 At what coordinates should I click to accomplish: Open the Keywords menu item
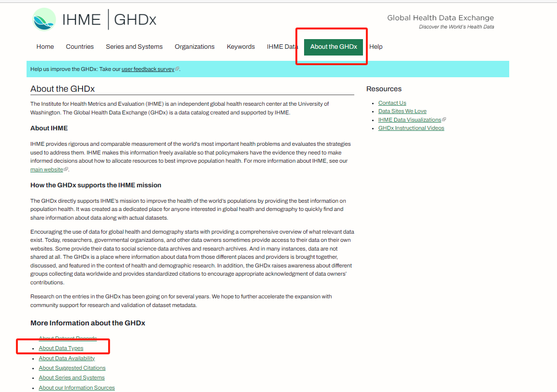[x=241, y=47]
